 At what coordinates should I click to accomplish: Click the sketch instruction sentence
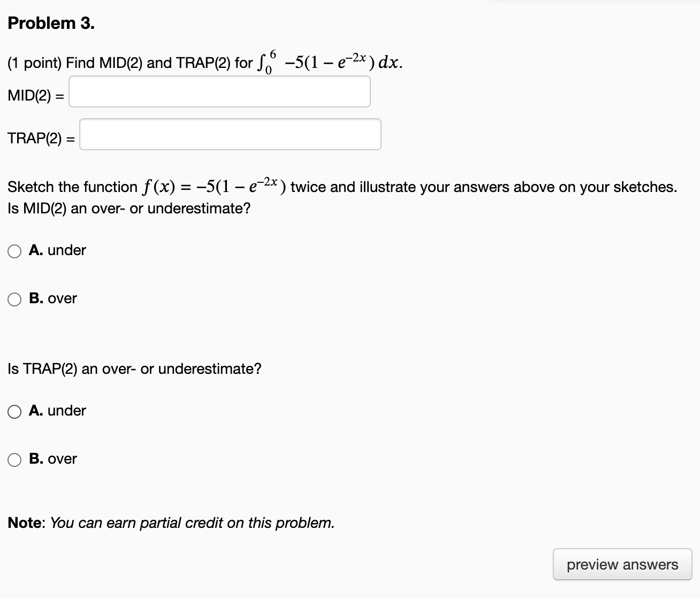[343, 186]
